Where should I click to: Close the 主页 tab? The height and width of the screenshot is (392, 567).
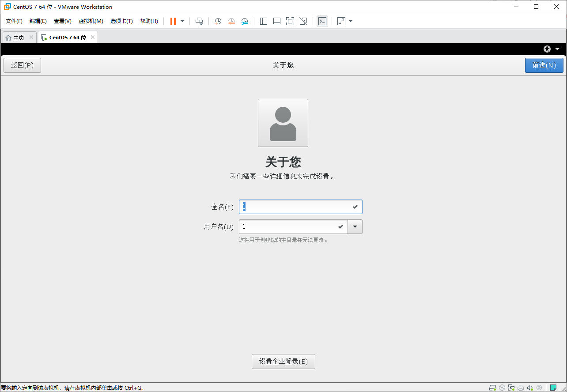(x=31, y=37)
